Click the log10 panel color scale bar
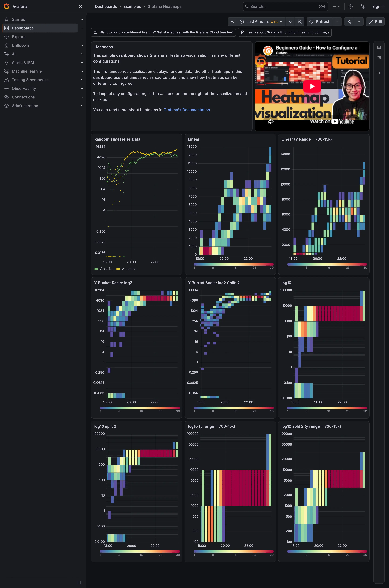Image resolution: width=389 pixels, height=588 pixels. [327, 408]
